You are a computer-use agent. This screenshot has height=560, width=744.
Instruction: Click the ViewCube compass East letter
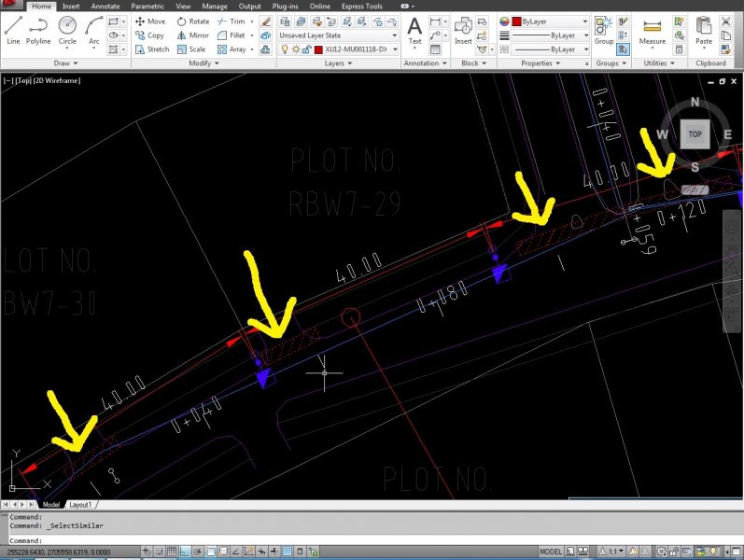728,134
